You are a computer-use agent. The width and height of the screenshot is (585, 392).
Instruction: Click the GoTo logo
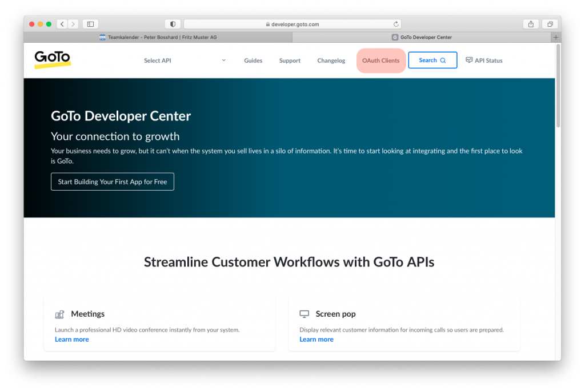(x=53, y=59)
